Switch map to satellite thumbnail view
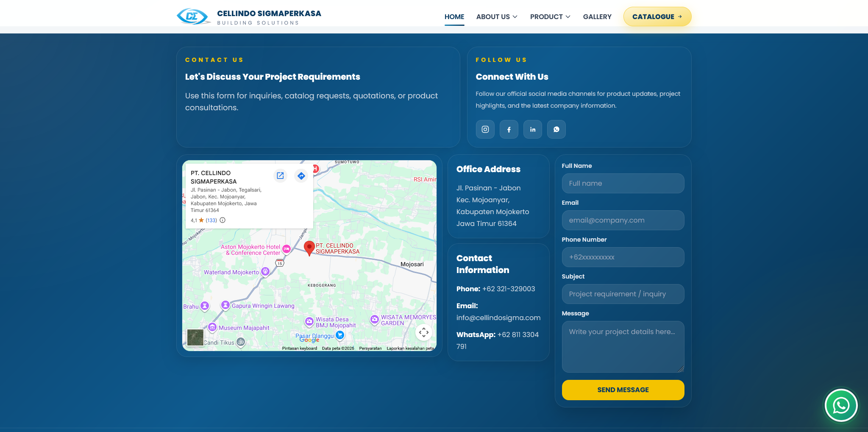The width and height of the screenshot is (868, 432). [195, 337]
